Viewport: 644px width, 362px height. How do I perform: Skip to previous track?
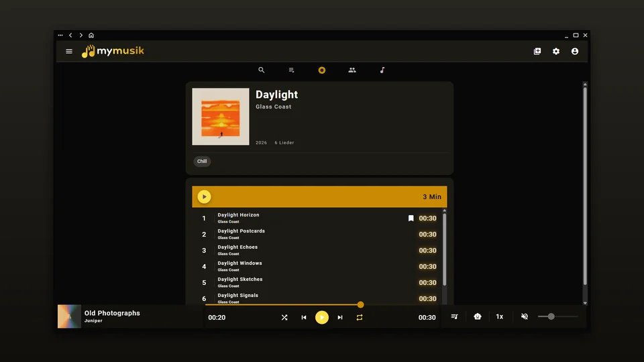tap(304, 317)
